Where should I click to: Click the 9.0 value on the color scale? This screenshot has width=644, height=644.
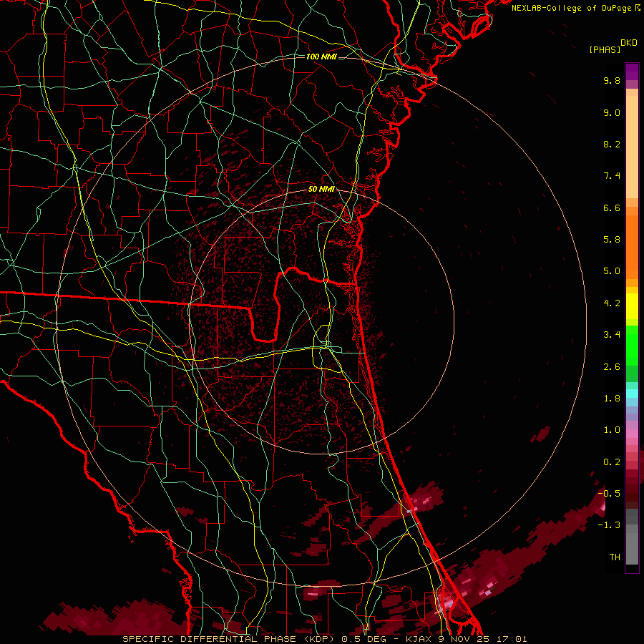coord(612,112)
